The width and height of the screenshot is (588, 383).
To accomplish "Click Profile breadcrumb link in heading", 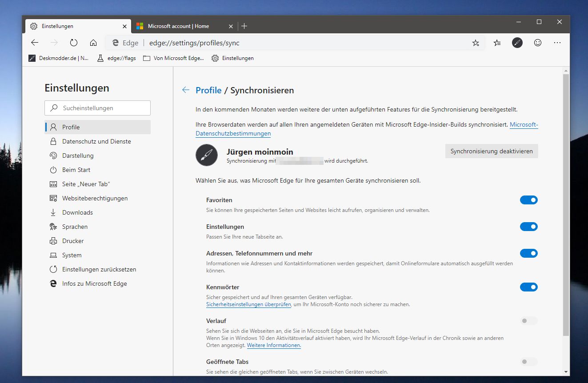I will (208, 90).
